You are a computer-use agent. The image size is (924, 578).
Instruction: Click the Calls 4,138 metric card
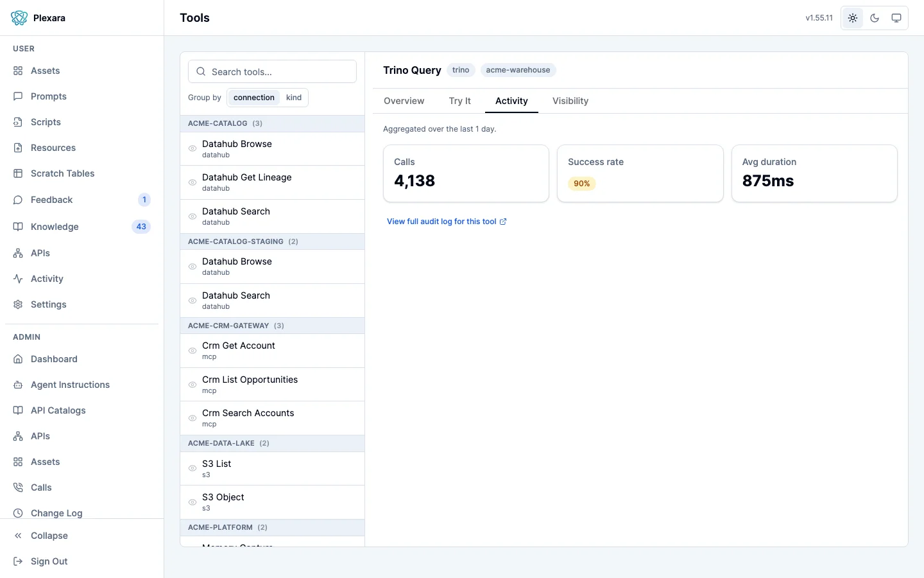[x=466, y=173]
